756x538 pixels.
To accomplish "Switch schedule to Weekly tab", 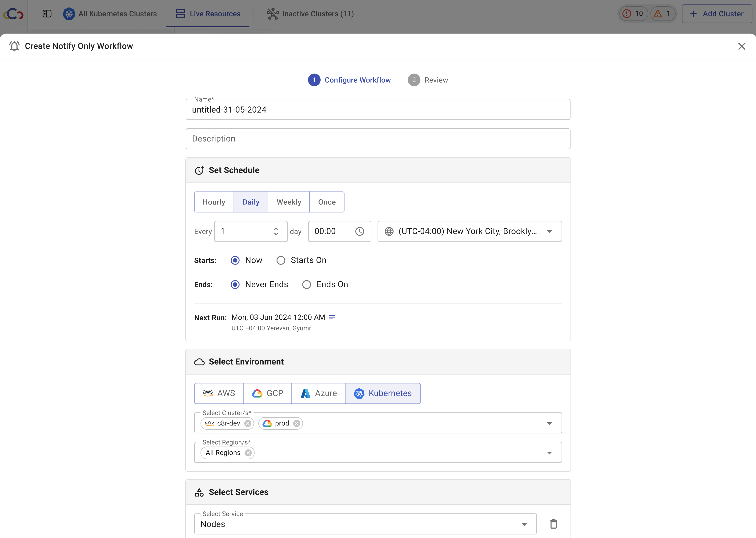I will pyautogui.click(x=289, y=202).
